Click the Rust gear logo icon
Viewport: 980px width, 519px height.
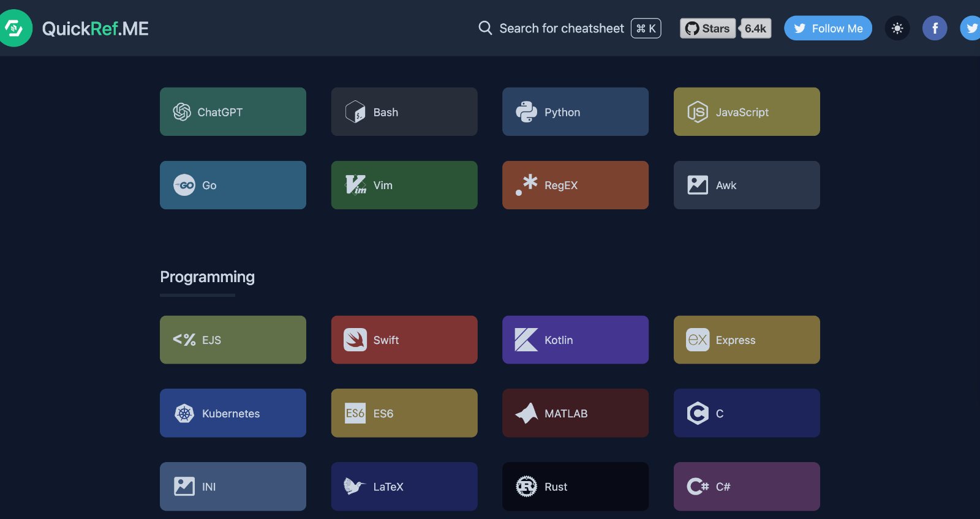click(526, 487)
